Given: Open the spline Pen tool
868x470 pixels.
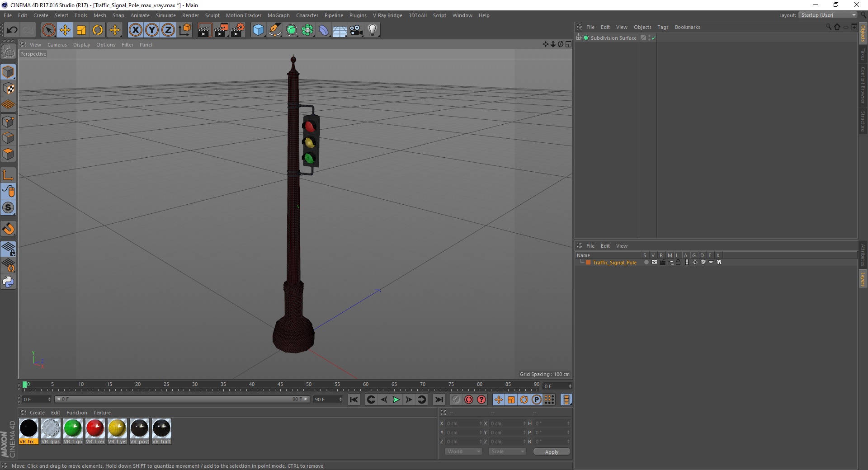Looking at the screenshot, I should pyautogui.click(x=275, y=30).
